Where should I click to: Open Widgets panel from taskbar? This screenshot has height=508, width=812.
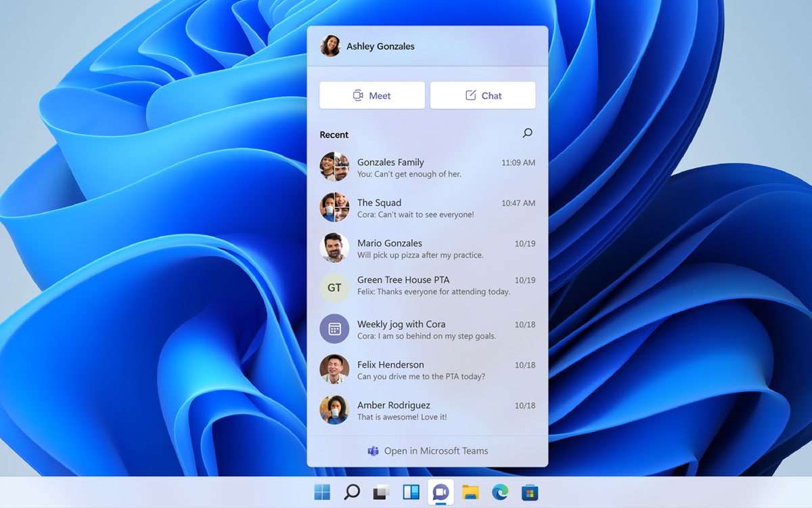(411, 492)
